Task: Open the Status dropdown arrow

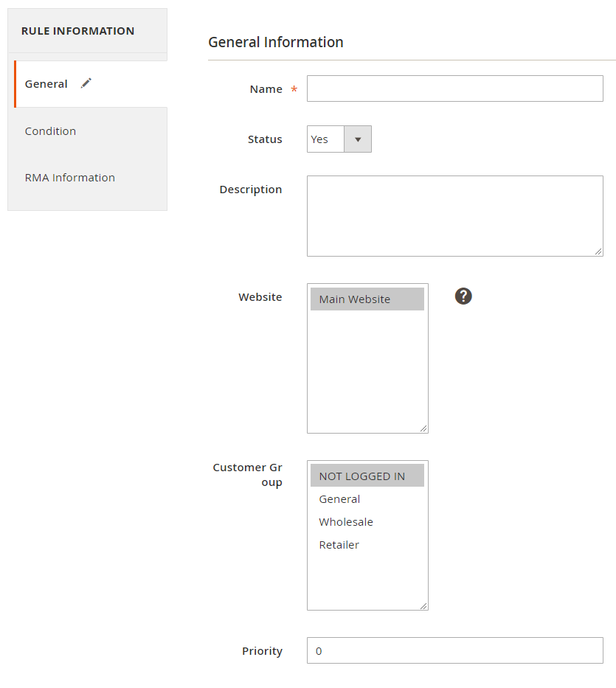Action: coord(359,139)
